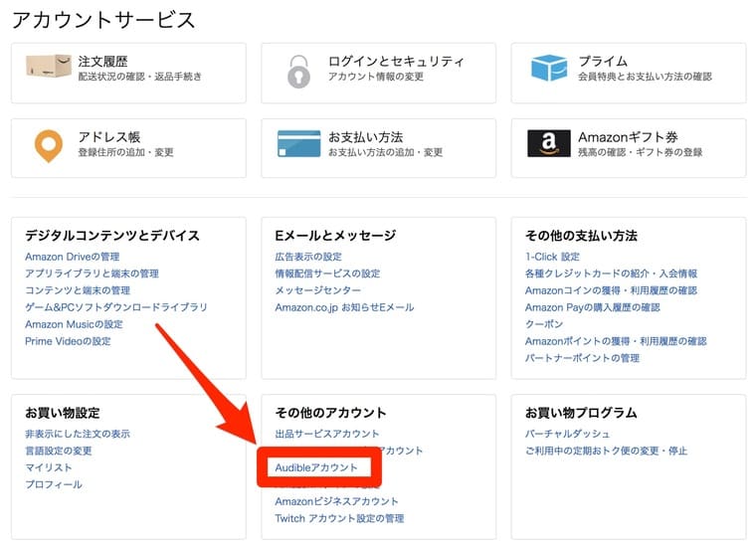The image size is (756, 550).
Task: Open the プライム card title
Action: pyautogui.click(x=603, y=62)
